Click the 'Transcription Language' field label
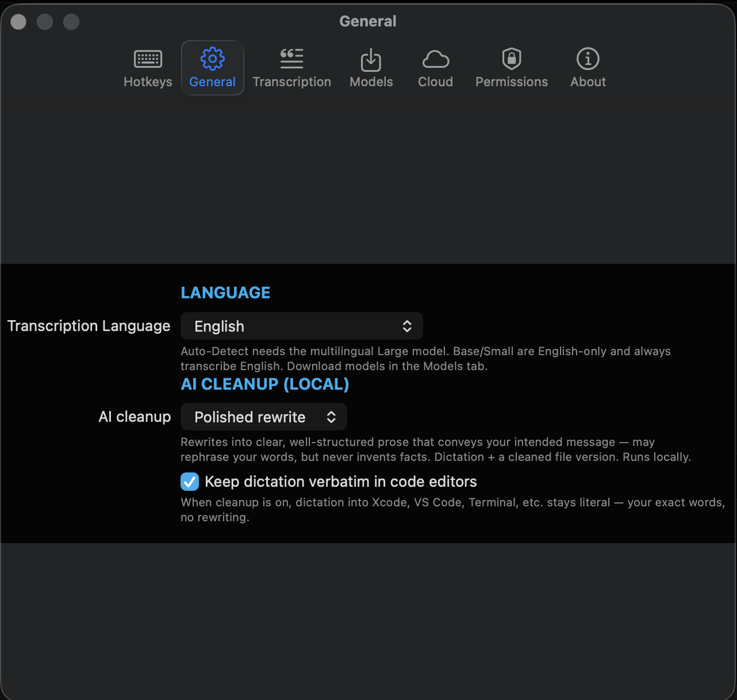Screen dimensions: 737x700 [89, 326]
